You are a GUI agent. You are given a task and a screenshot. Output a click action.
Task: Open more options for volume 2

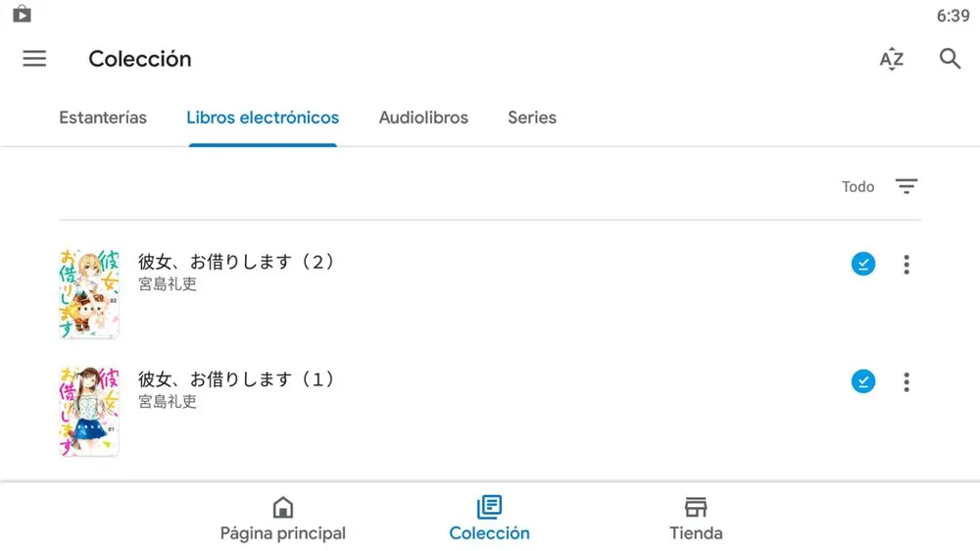(906, 264)
